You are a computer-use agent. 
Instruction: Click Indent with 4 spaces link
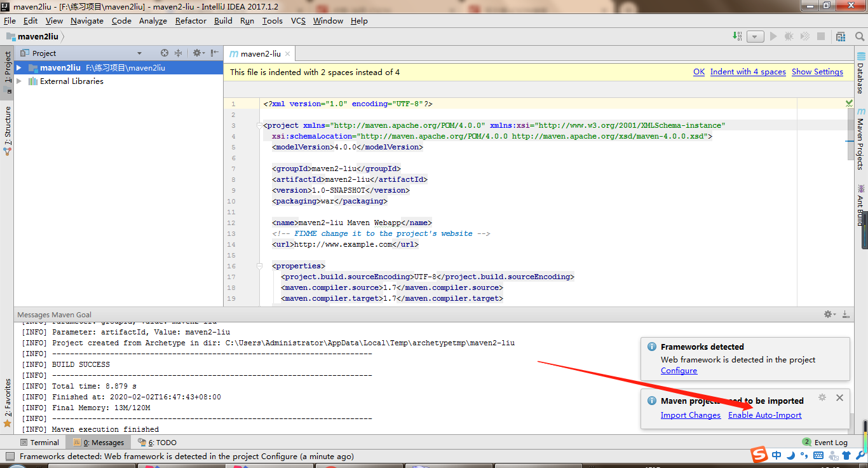pos(748,72)
